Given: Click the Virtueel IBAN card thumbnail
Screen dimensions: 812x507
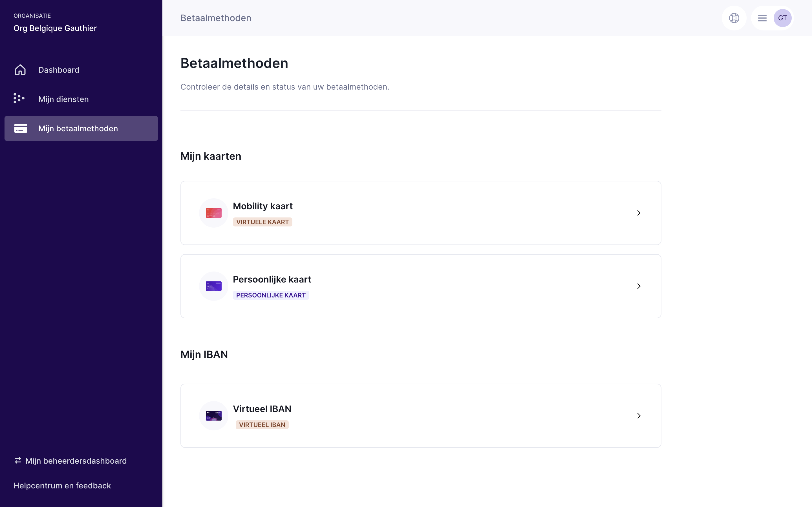Looking at the screenshot, I should point(213,415).
